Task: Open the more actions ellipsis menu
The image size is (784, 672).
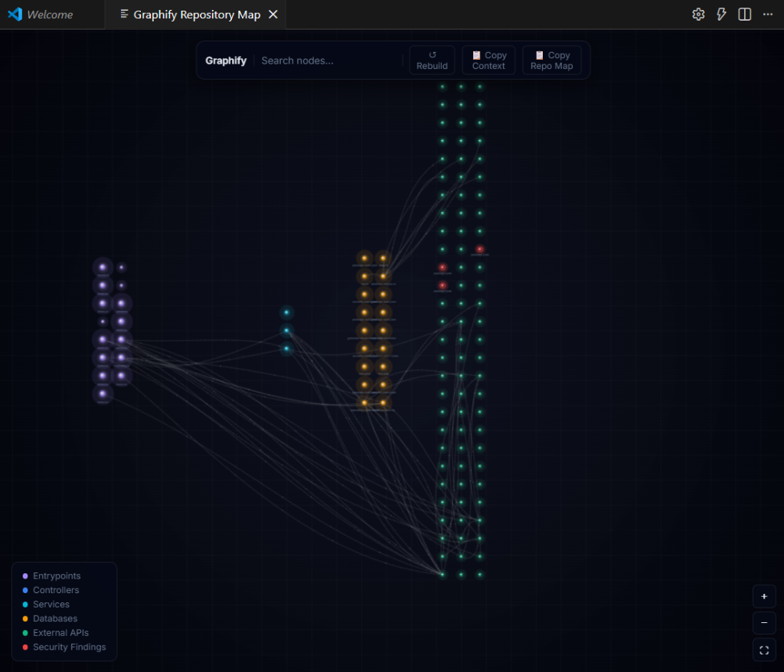Action: coord(767,15)
